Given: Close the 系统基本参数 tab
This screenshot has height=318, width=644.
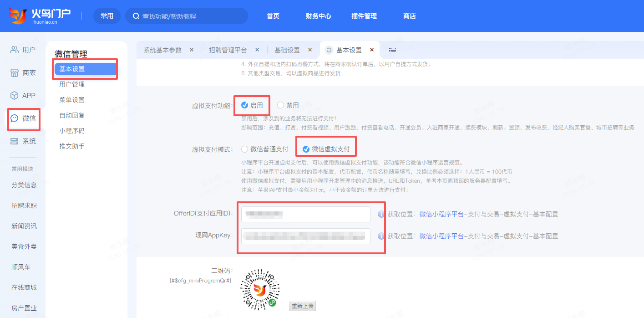Looking at the screenshot, I should 192,50.
